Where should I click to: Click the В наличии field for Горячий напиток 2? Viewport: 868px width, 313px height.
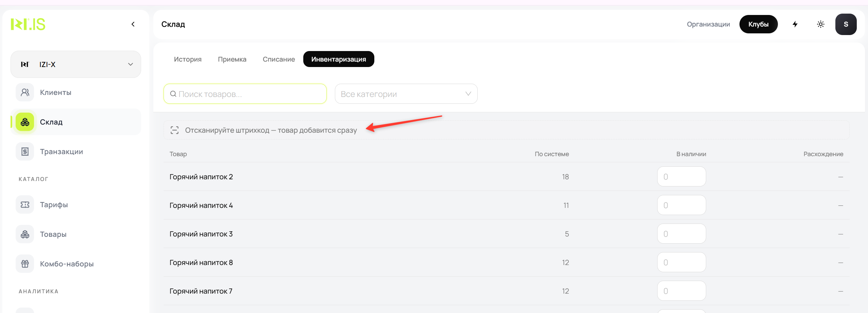(x=681, y=177)
